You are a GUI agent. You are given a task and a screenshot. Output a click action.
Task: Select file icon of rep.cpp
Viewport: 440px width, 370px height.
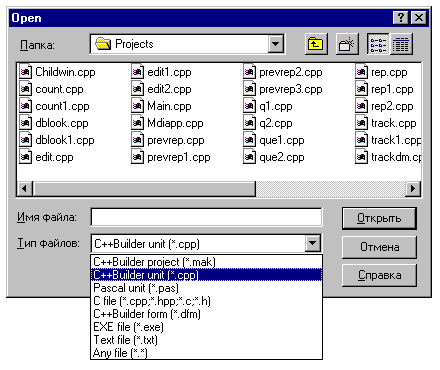click(x=362, y=72)
